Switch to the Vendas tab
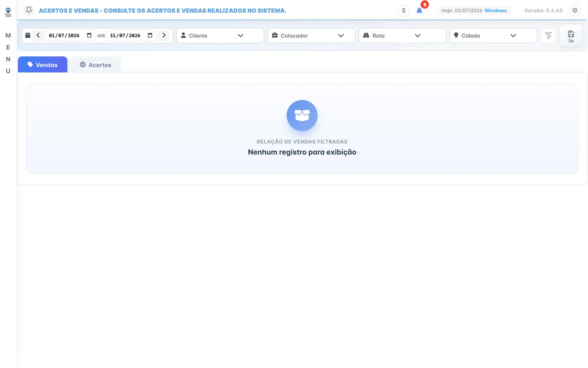This screenshot has height=368, width=588. (x=43, y=65)
